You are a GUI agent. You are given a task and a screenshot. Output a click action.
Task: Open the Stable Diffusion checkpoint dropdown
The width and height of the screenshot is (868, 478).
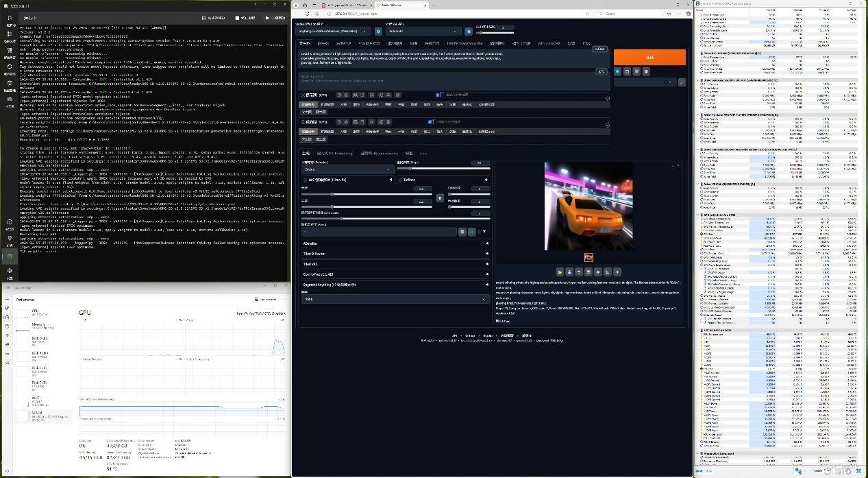[x=333, y=31]
